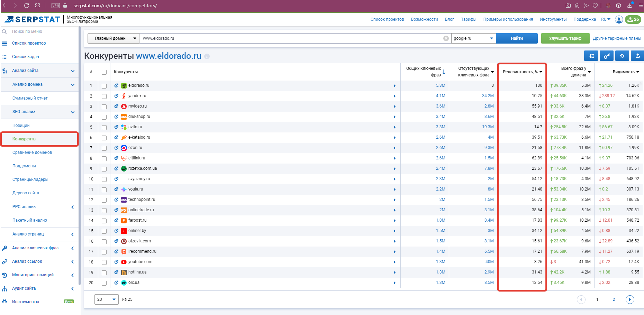This screenshot has width=644, height=315.
Task: Check the checkbox for e-katalog.ru row
Action: tap(104, 138)
